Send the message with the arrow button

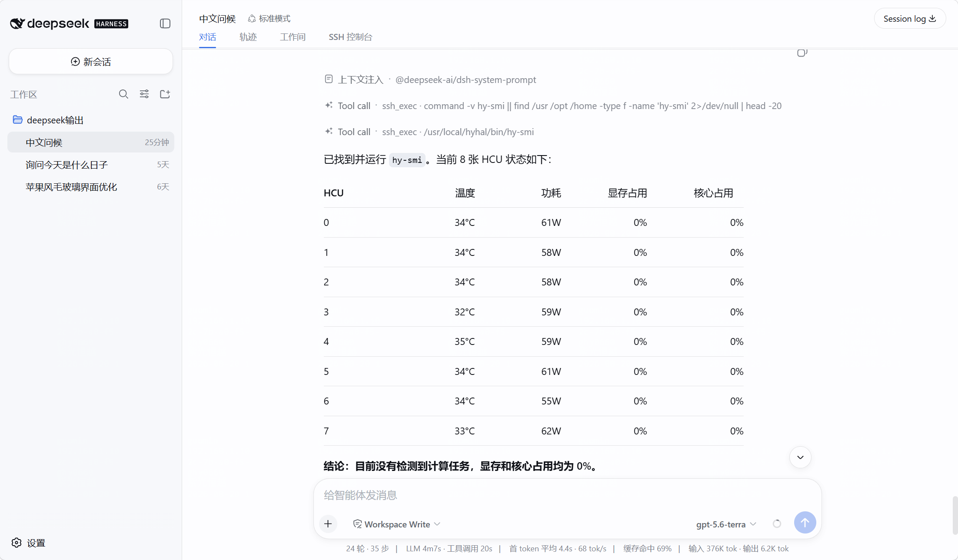(x=805, y=523)
